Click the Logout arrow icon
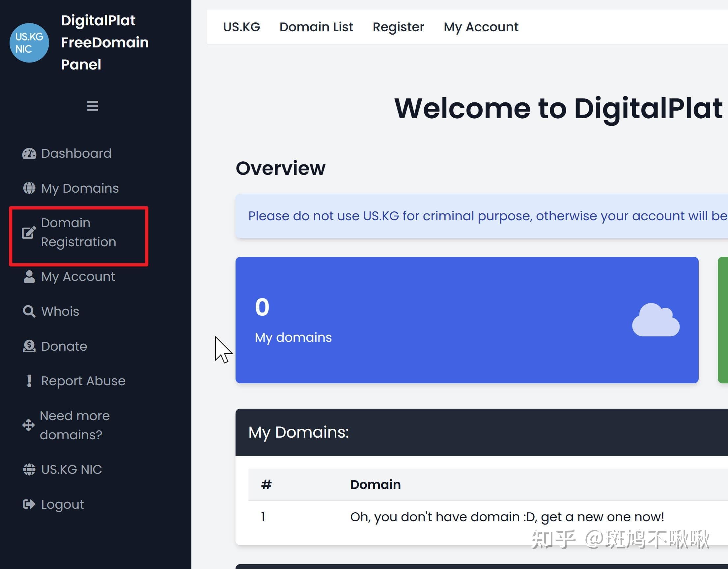The image size is (728, 569). (29, 504)
